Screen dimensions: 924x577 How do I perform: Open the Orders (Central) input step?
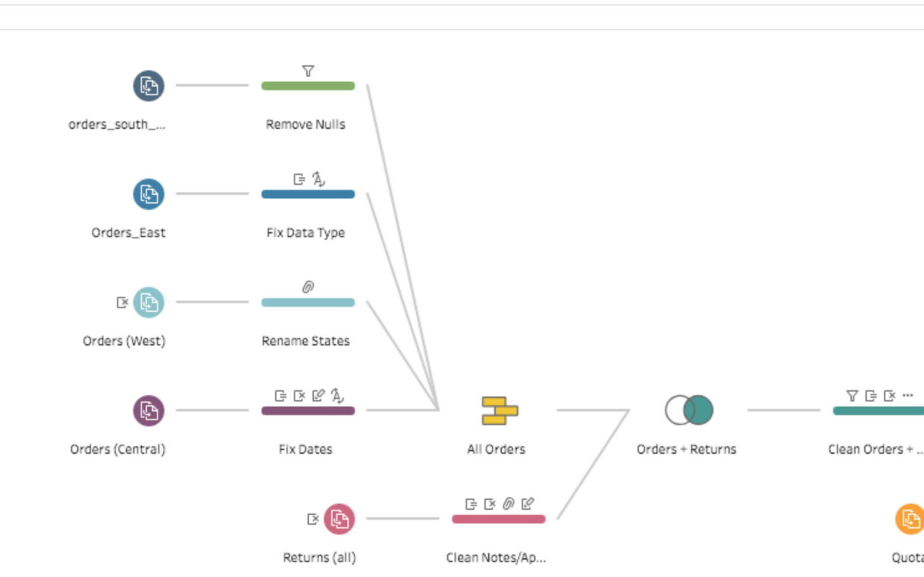click(x=149, y=411)
